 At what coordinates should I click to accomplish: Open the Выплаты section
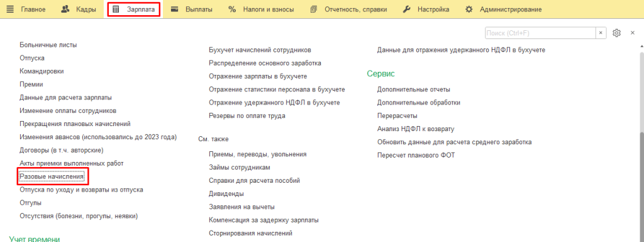tap(199, 9)
